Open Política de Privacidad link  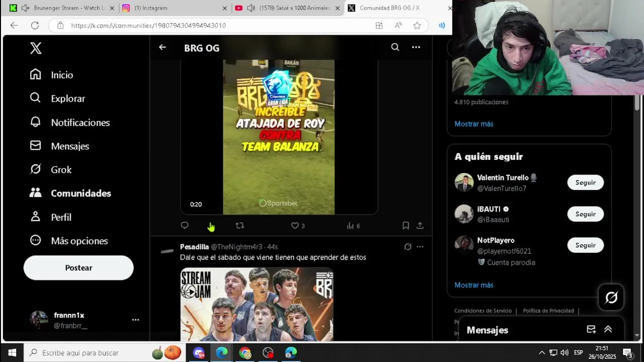[x=548, y=311]
